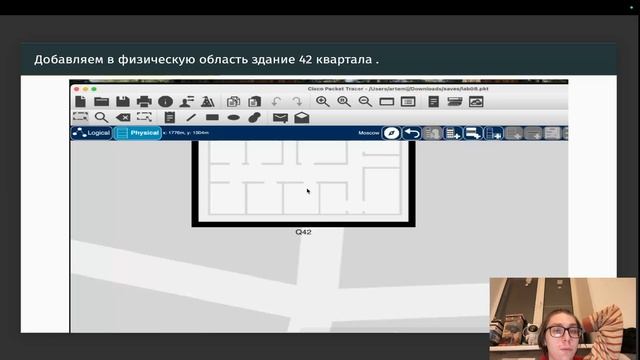Click the navigation compass button
This screenshot has height=360, width=640.
pyautogui.click(x=391, y=133)
